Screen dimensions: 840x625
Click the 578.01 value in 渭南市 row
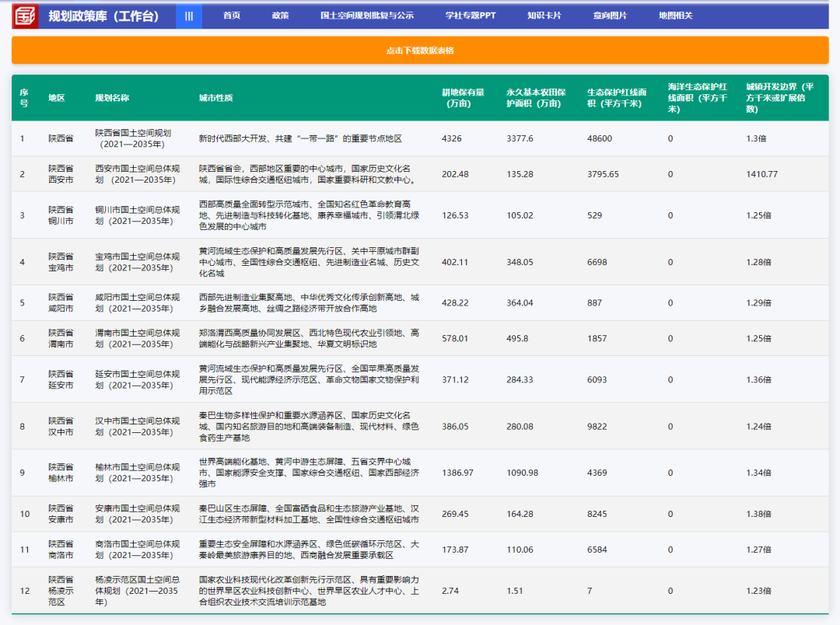455,338
